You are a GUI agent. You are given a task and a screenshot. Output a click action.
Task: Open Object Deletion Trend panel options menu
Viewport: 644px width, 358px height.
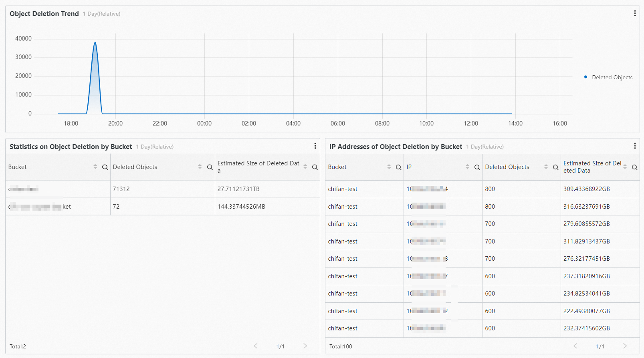tap(635, 14)
